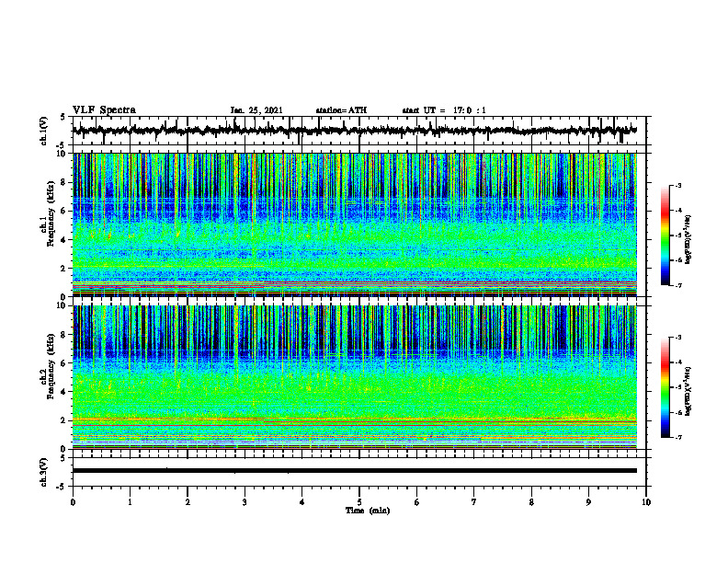Viewport: 728px width, 563px height.
Task: Click the '5' tick on ch.3(V) axis
Action: click(63, 458)
